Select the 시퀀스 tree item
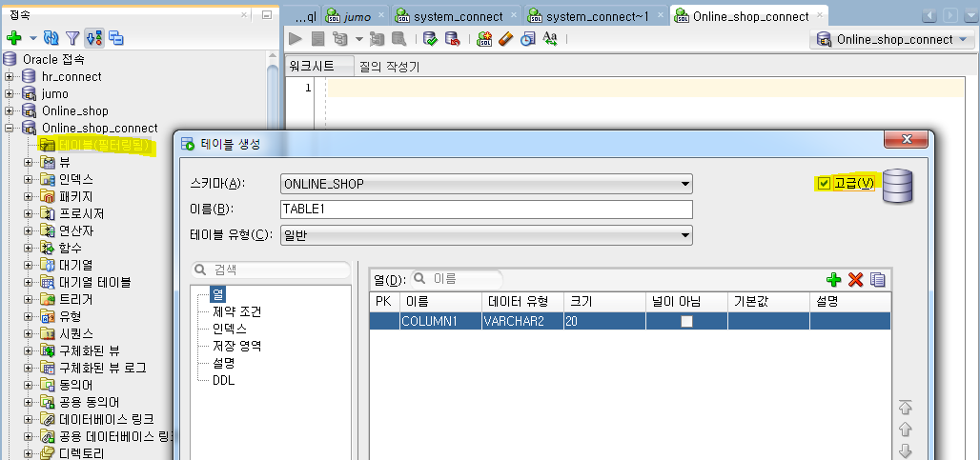The height and width of the screenshot is (460, 980). pos(76,334)
